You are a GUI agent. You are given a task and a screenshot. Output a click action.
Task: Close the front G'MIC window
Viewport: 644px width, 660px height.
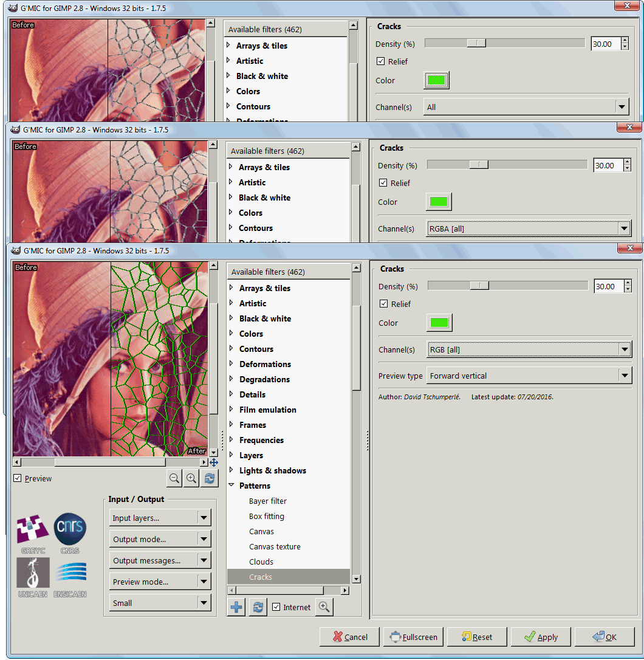click(x=629, y=248)
